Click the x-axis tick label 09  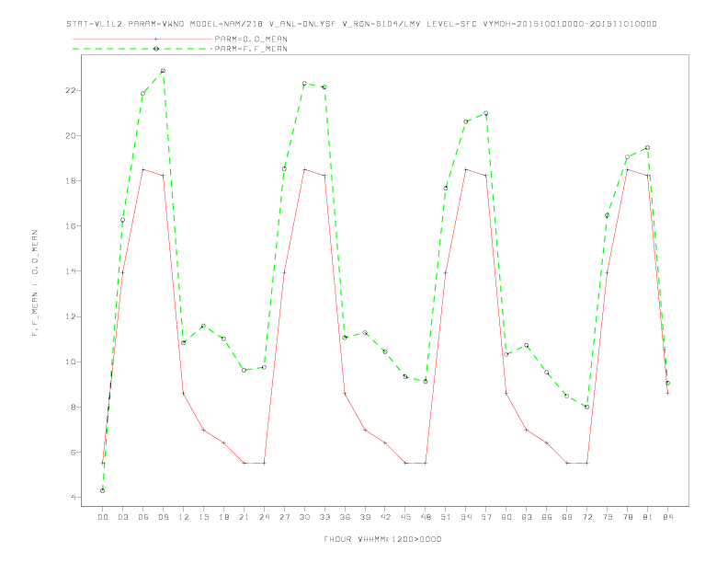(163, 517)
